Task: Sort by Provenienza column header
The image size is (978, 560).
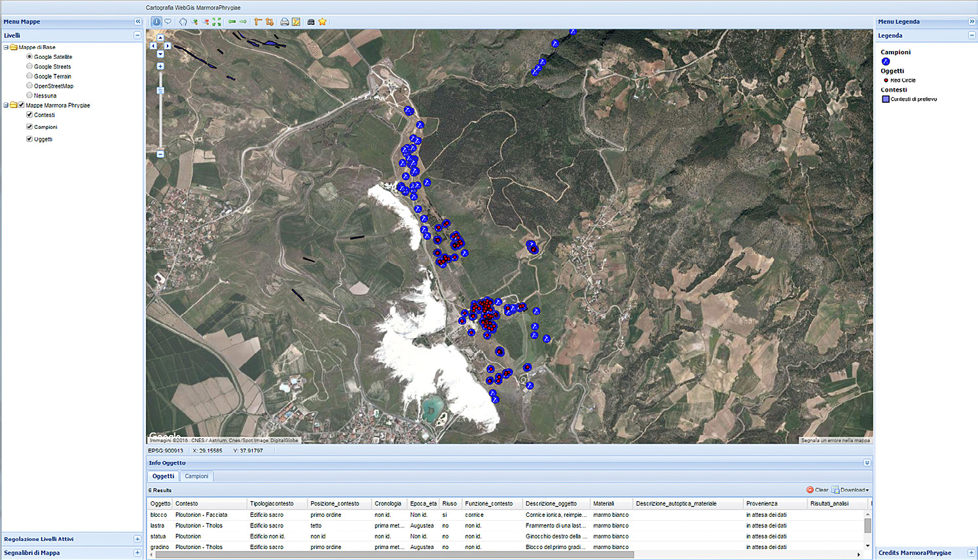Action: point(776,504)
